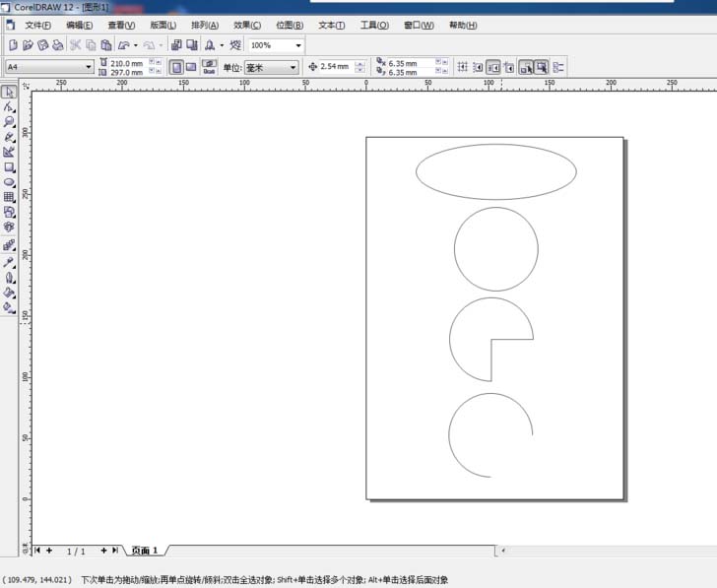The height and width of the screenshot is (588, 717).
Task: Toggle landscape page orientation
Action: click(191, 67)
